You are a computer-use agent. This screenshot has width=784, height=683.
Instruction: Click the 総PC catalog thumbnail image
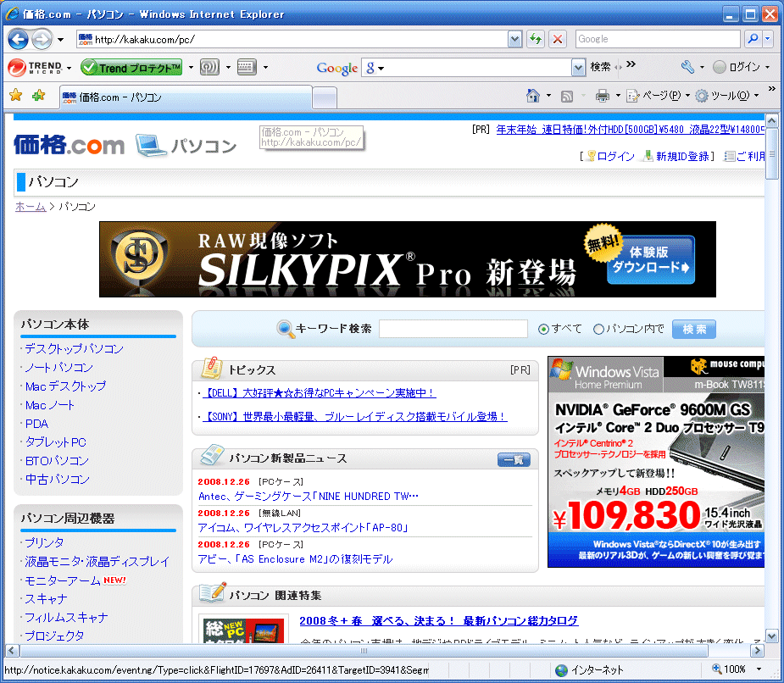243,630
